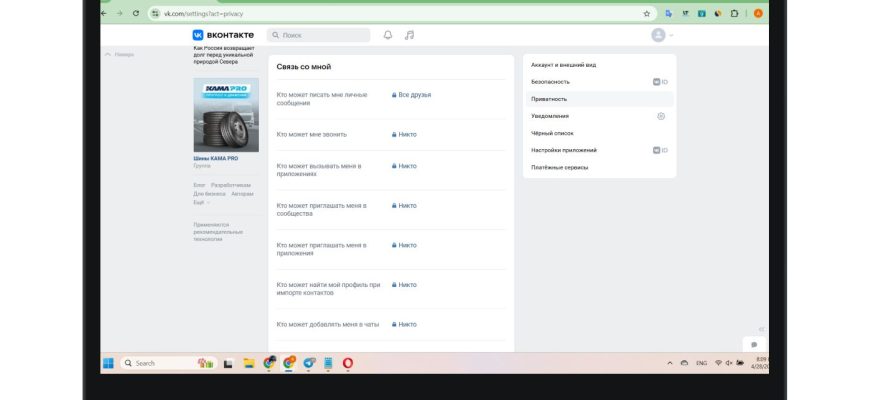
Task: Click the VK ID badge beside Безопасность
Action: point(659,81)
